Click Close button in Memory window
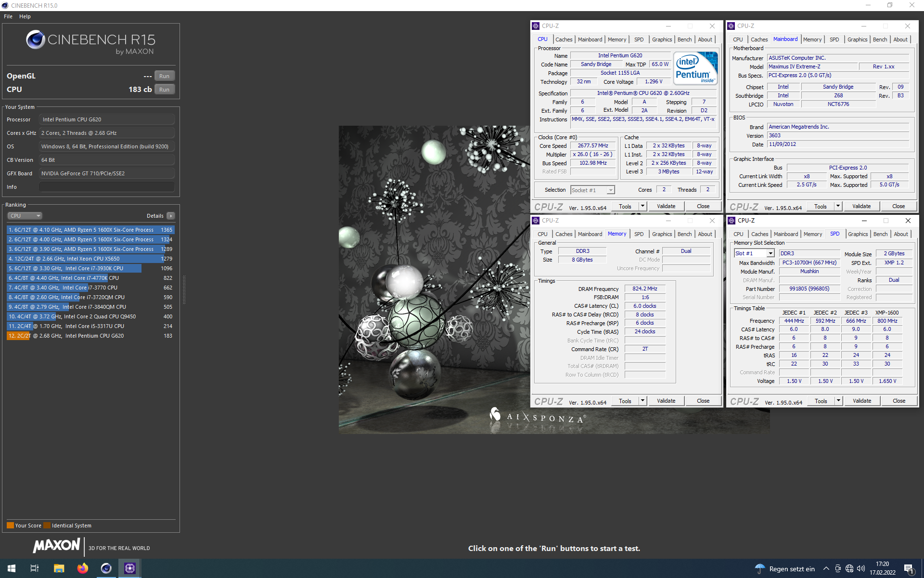Viewport: 924px width, 578px height. click(703, 401)
